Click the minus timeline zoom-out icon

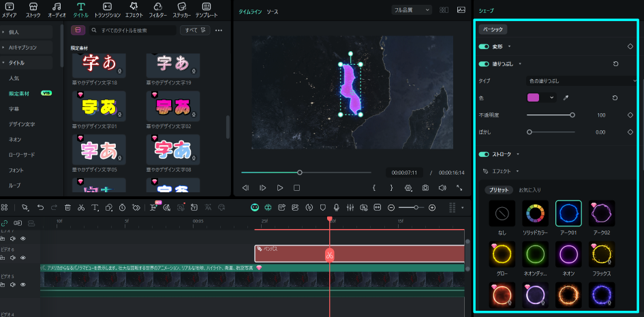[x=391, y=208]
